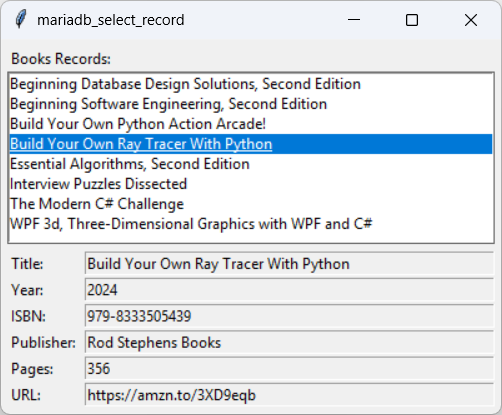Click highlighted 'Build Your Own Ray Tracer With Python' row
502x415 pixels.
[251, 144]
